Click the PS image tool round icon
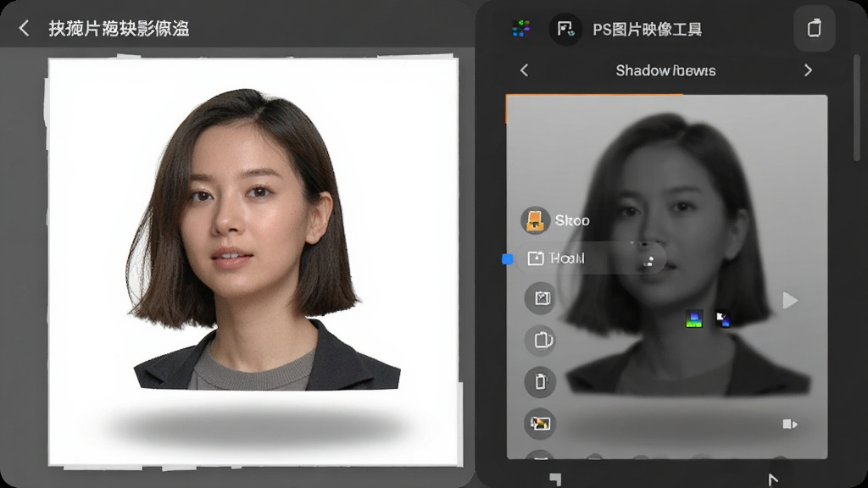The height and width of the screenshot is (488, 868). [x=565, y=29]
